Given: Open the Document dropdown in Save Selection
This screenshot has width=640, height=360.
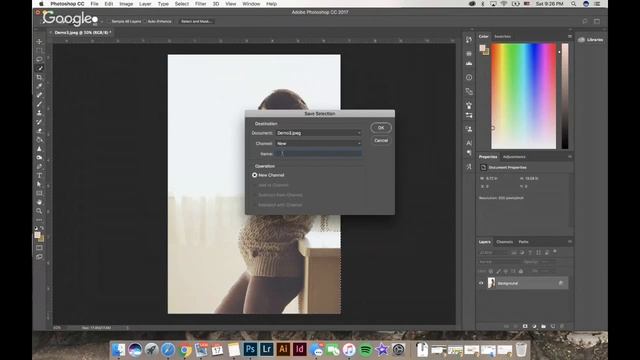Looking at the screenshot, I should (318, 133).
